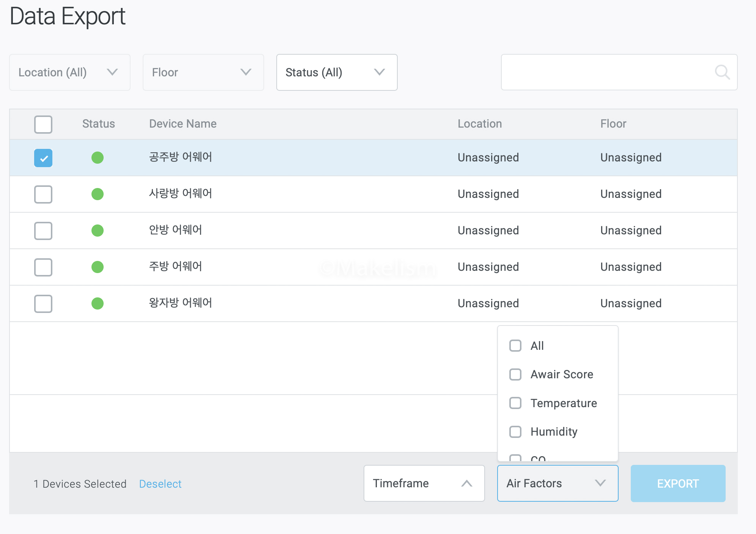This screenshot has height=534, width=756.
Task: Click the search magnifier icon
Action: coord(722,72)
